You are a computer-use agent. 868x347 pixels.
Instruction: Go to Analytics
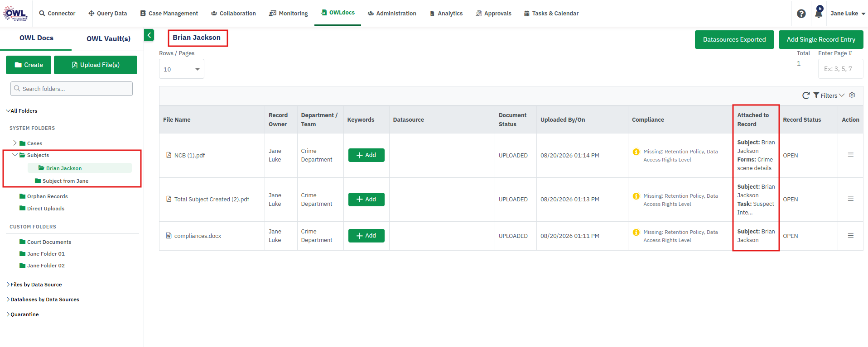[x=446, y=14]
